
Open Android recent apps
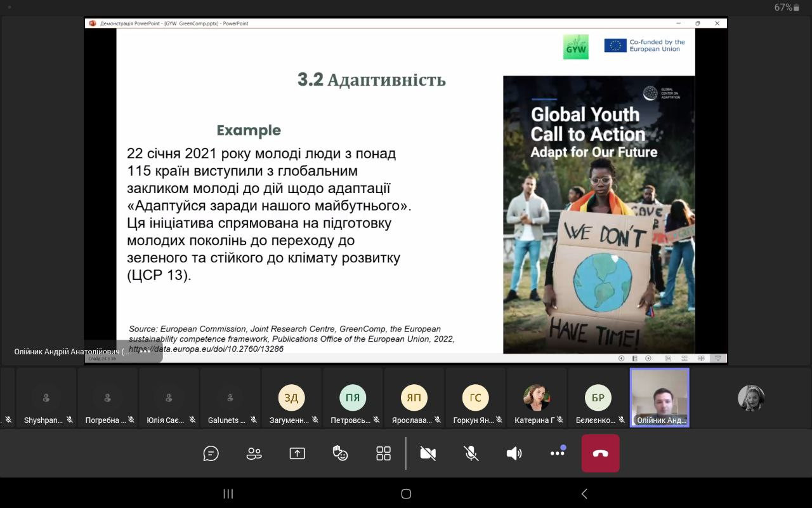click(228, 494)
